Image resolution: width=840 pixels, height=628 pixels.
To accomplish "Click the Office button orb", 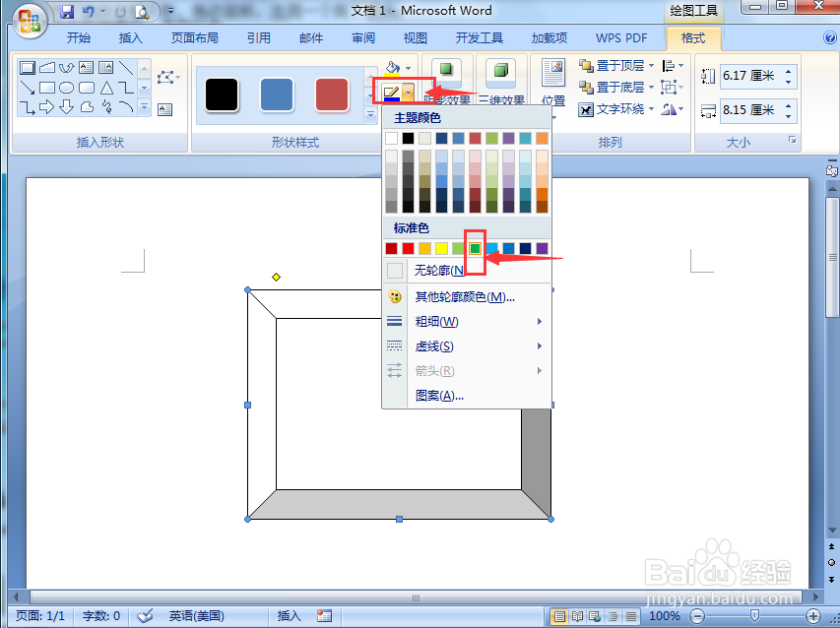I will (30, 21).
